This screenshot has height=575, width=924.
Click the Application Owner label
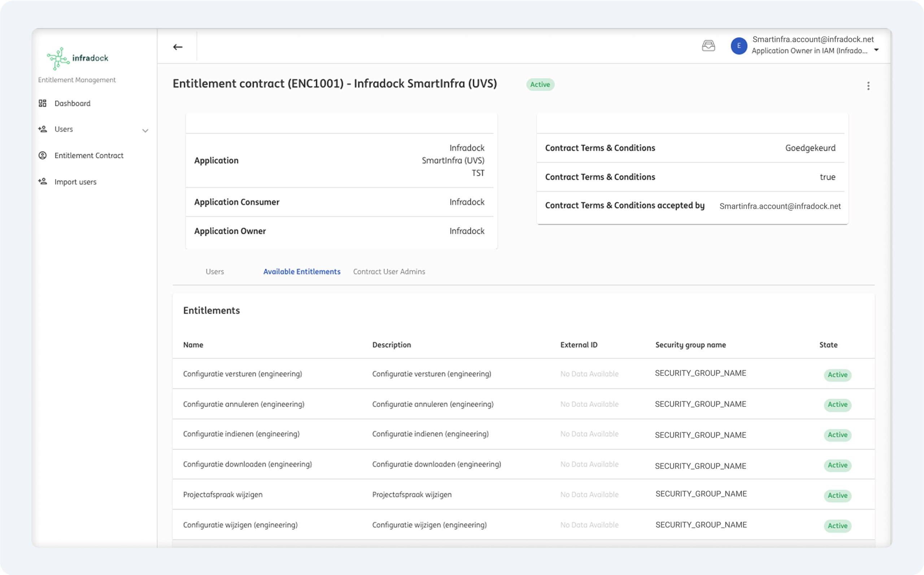[x=230, y=231]
